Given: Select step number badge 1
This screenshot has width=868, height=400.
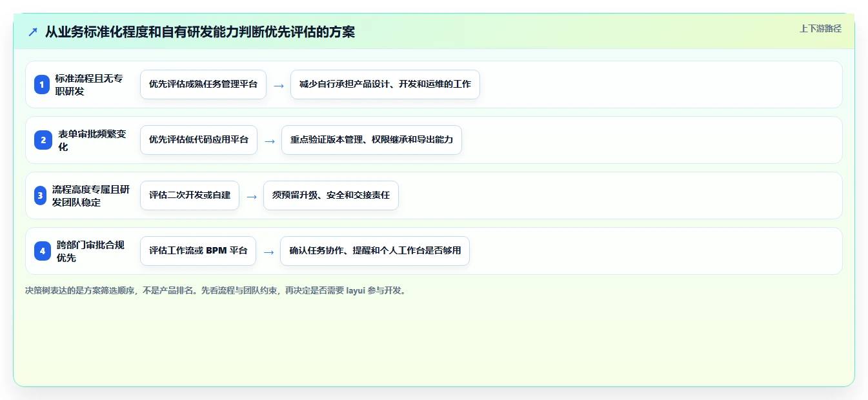Looking at the screenshot, I should click(42, 85).
